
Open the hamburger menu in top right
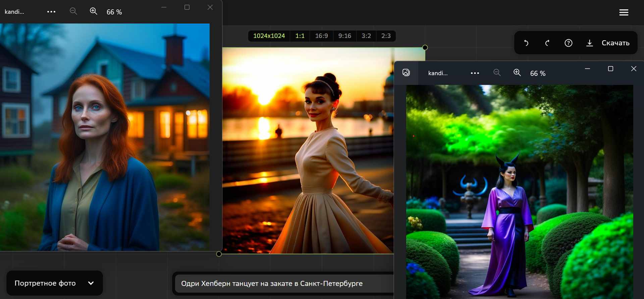[624, 12]
